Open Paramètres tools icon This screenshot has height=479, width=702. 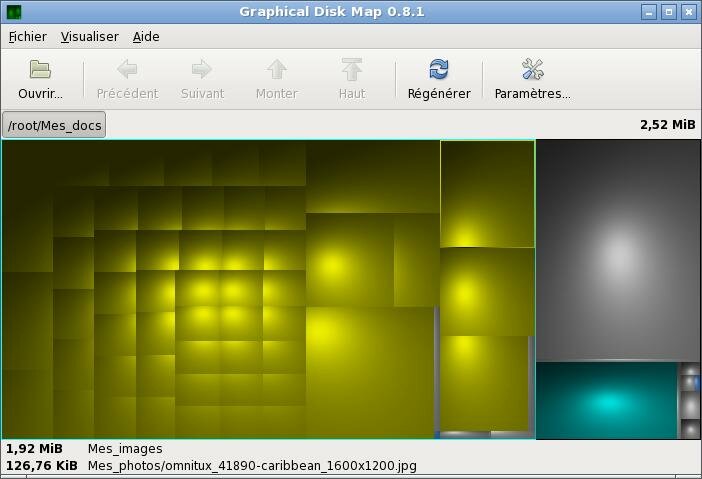[532, 69]
